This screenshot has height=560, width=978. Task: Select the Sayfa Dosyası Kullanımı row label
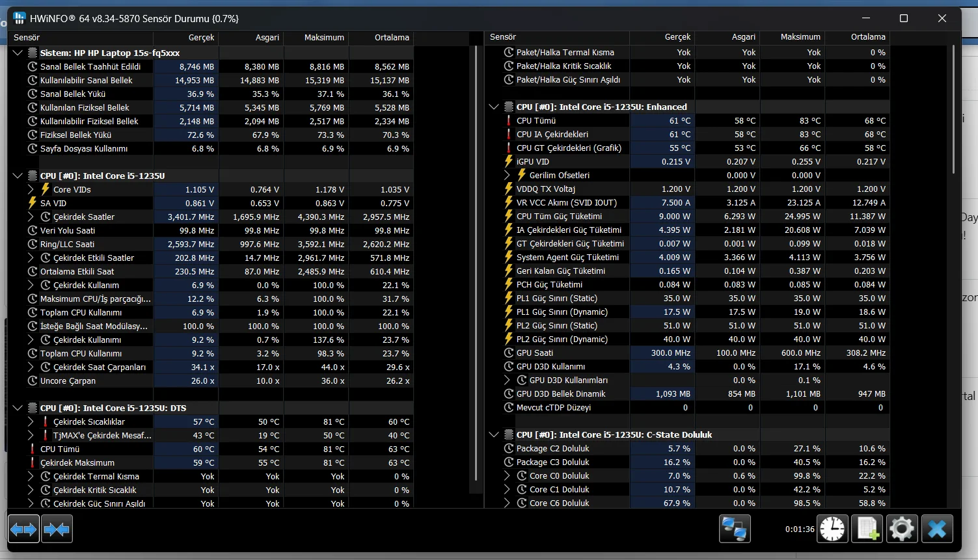(x=84, y=148)
